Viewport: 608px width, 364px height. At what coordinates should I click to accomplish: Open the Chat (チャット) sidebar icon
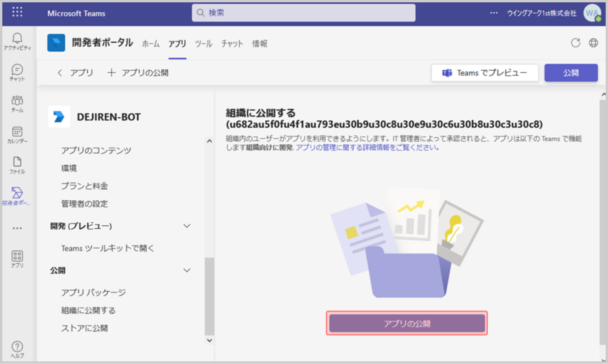coord(17,73)
